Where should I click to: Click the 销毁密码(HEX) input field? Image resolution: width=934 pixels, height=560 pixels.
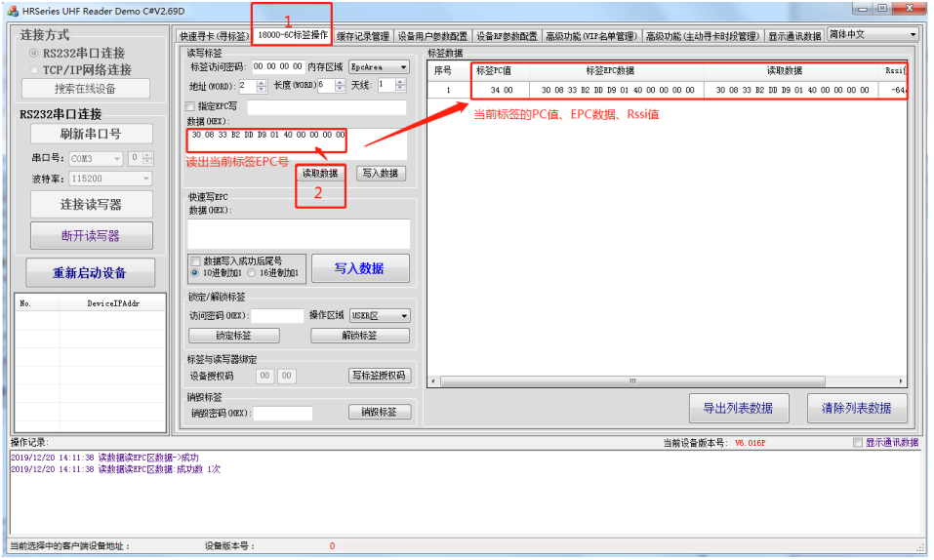pyautogui.click(x=283, y=413)
